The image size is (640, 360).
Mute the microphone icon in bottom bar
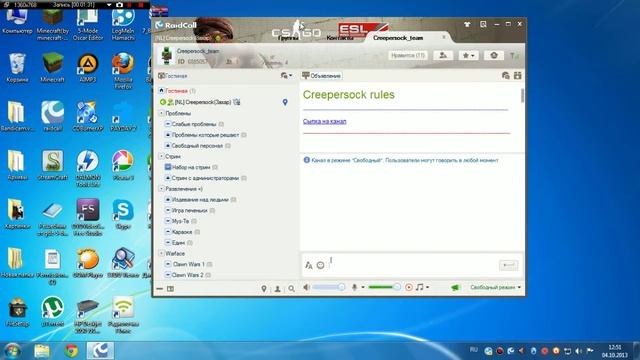pyautogui.click(x=354, y=287)
